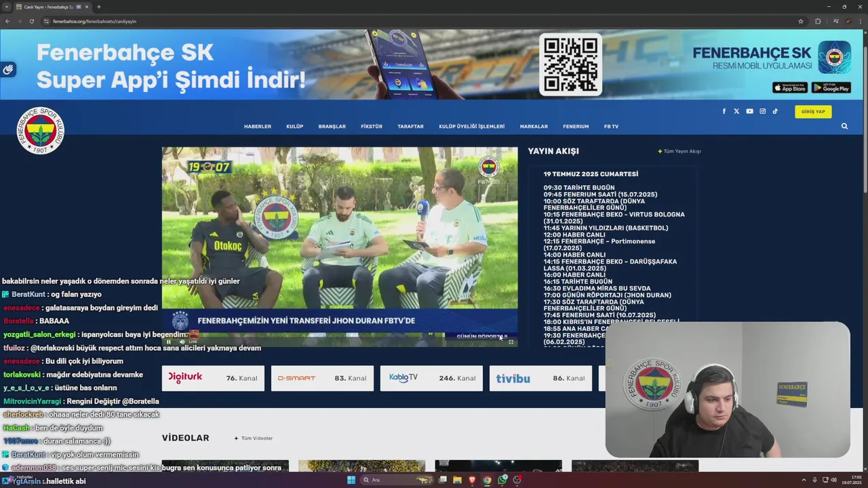Open the FENERIUM menu
The height and width of the screenshot is (488, 868).
point(576,126)
